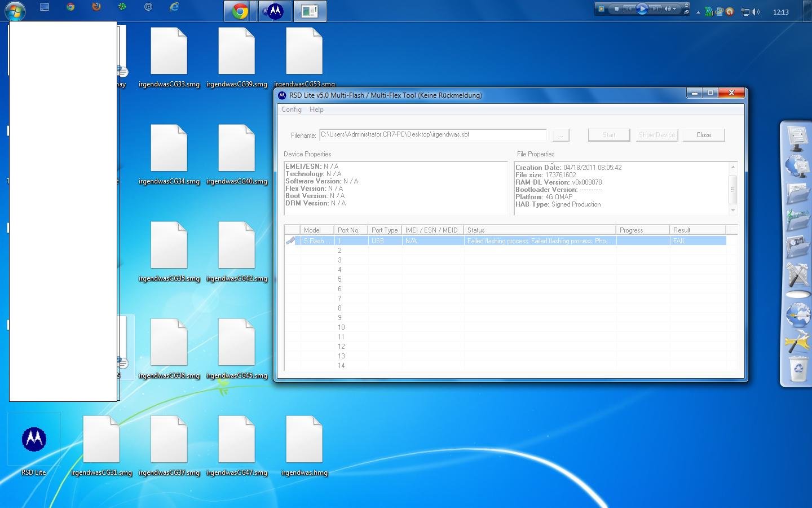The height and width of the screenshot is (508, 812).
Task: Select the irgendwasCG45.smg desktop file
Action: (x=237, y=350)
